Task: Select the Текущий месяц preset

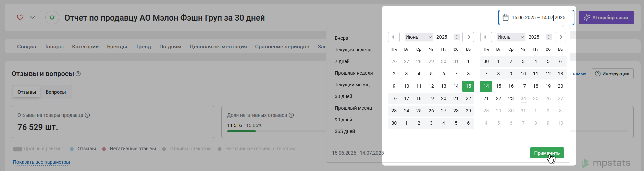Action: [x=352, y=85]
